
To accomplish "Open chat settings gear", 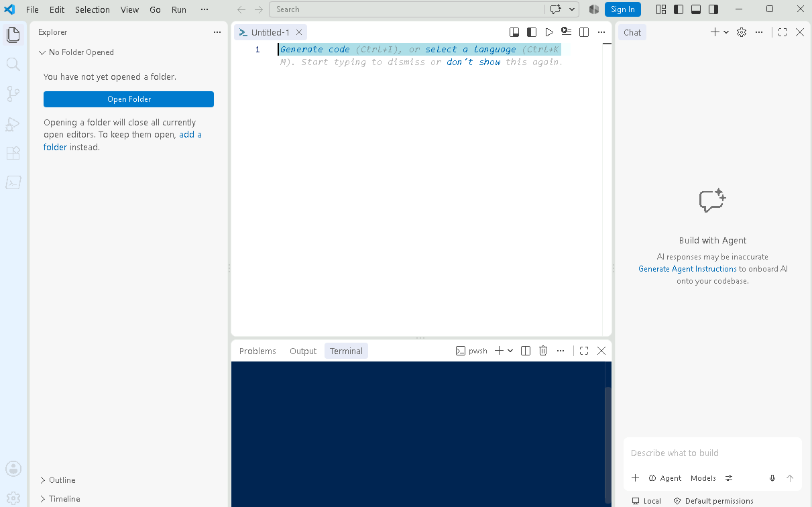I will [x=742, y=32].
